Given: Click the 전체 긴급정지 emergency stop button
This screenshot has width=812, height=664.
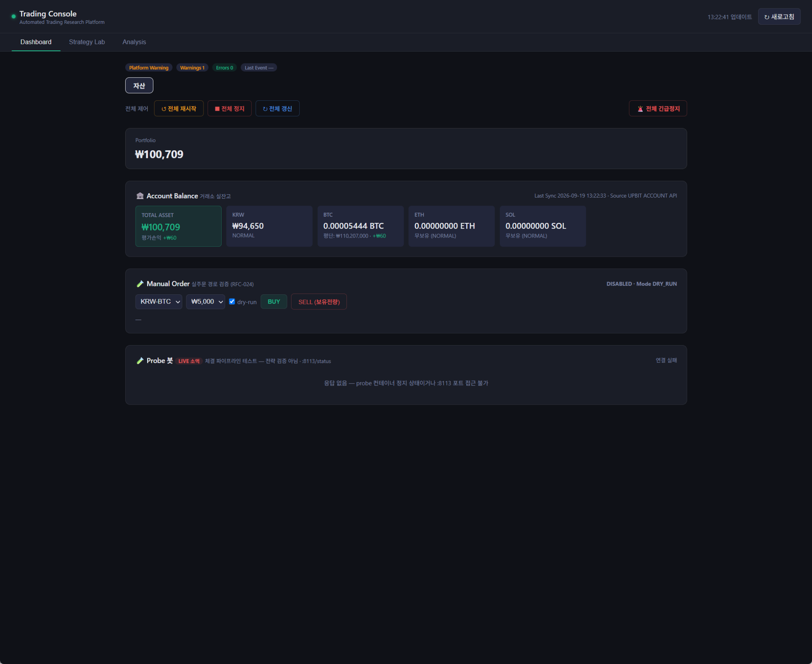Looking at the screenshot, I should coord(658,109).
